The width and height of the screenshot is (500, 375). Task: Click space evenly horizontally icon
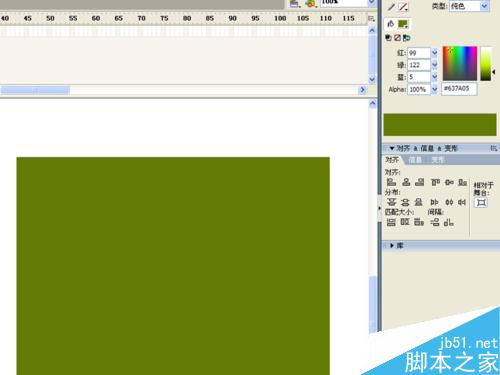449,222
